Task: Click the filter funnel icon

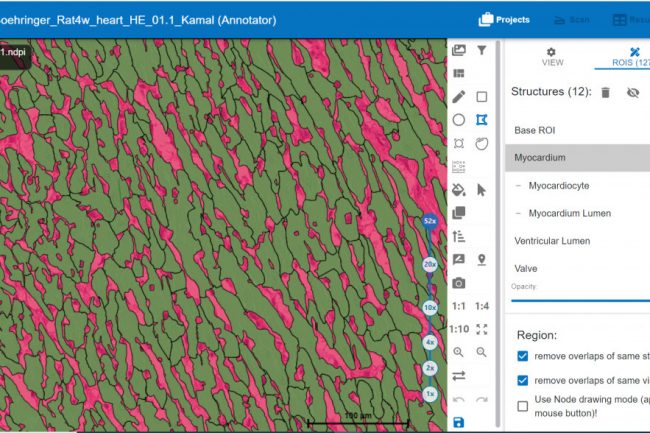Action: [481, 50]
